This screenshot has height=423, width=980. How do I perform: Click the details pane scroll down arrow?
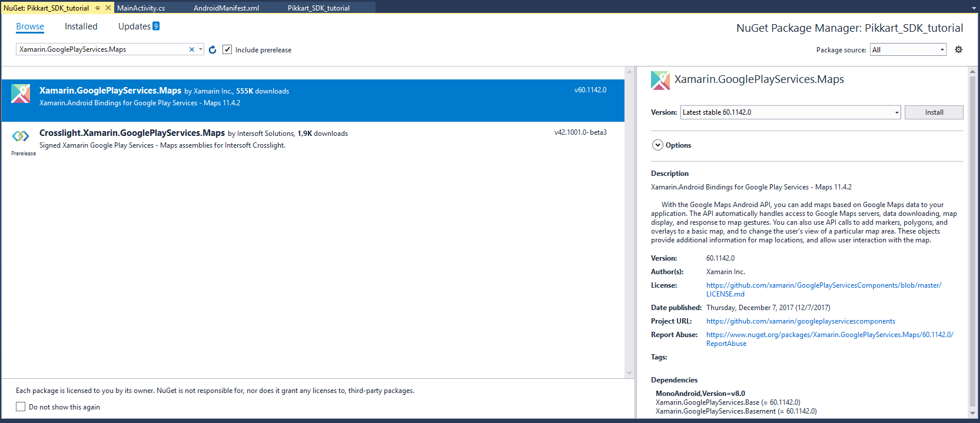(x=972, y=414)
